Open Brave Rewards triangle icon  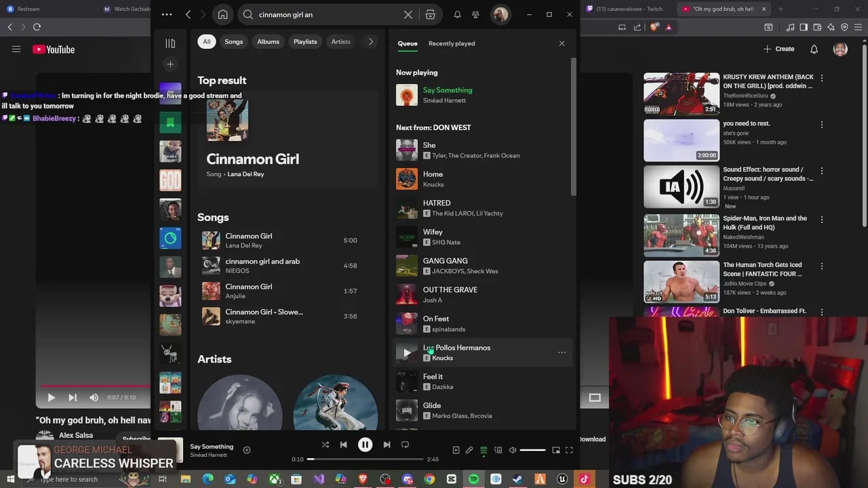tap(669, 27)
